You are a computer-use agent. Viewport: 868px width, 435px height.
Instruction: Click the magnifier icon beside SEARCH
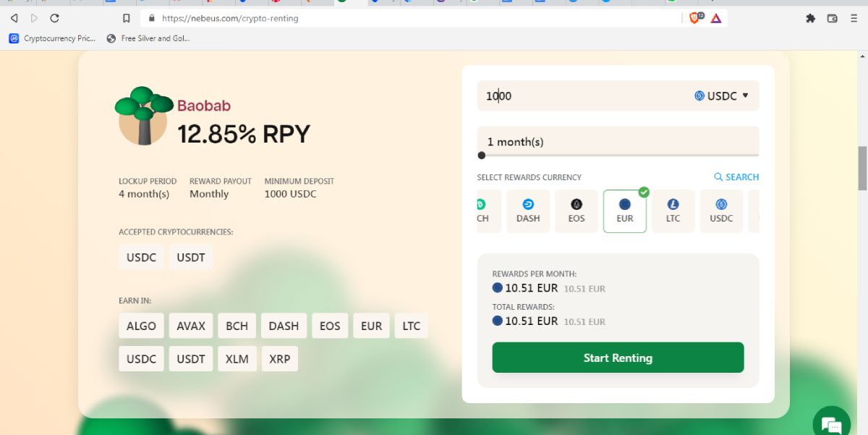coord(718,177)
